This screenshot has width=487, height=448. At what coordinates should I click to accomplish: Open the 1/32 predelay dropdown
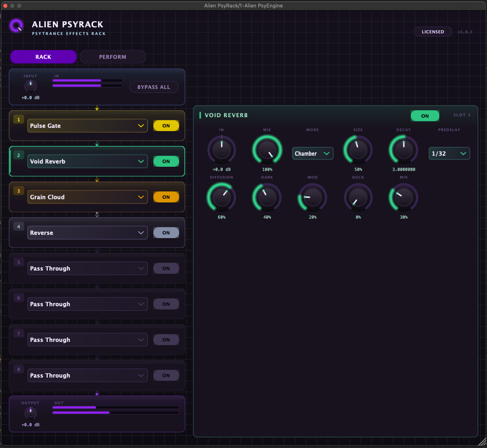(x=449, y=153)
